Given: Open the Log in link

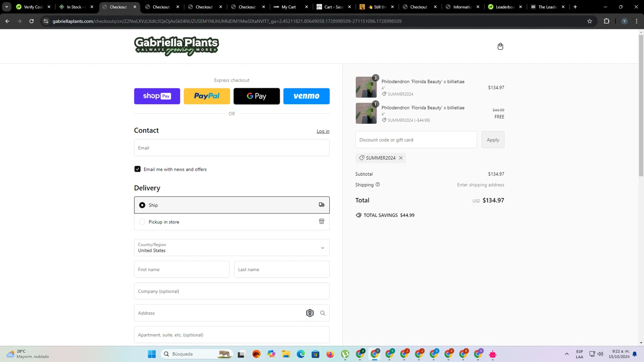Looking at the screenshot, I should 323,131.
